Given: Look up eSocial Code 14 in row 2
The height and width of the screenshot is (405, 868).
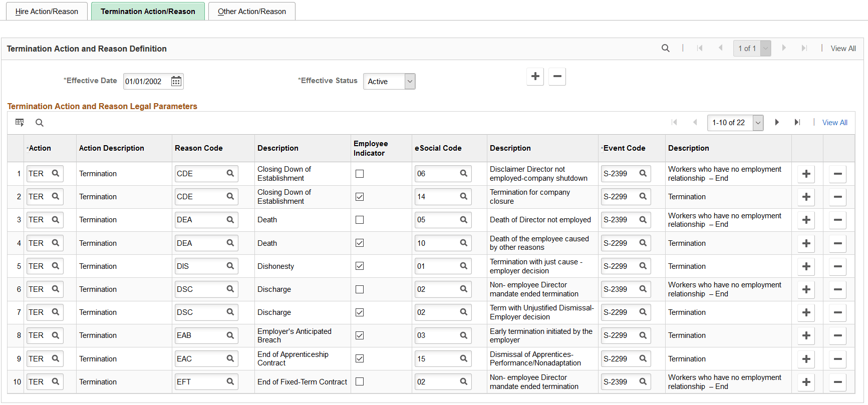Looking at the screenshot, I should pos(464,197).
